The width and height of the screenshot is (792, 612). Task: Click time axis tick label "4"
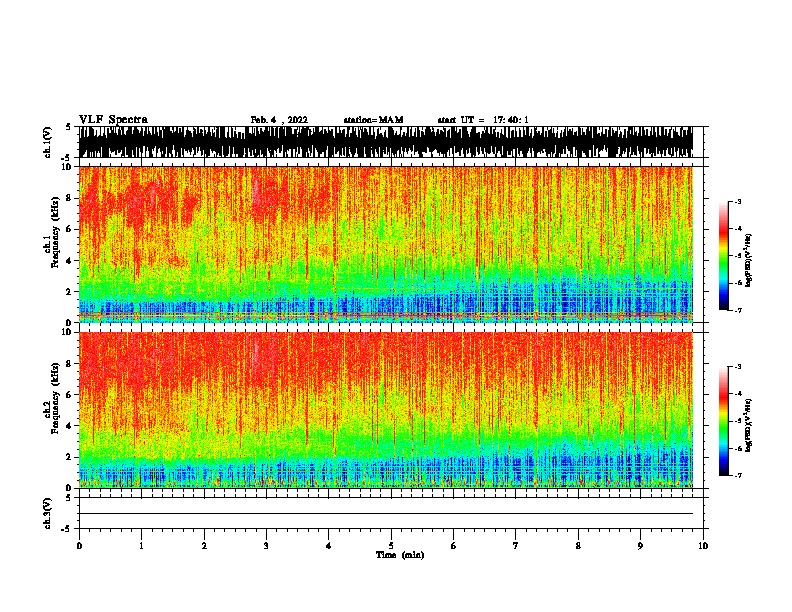pos(328,546)
